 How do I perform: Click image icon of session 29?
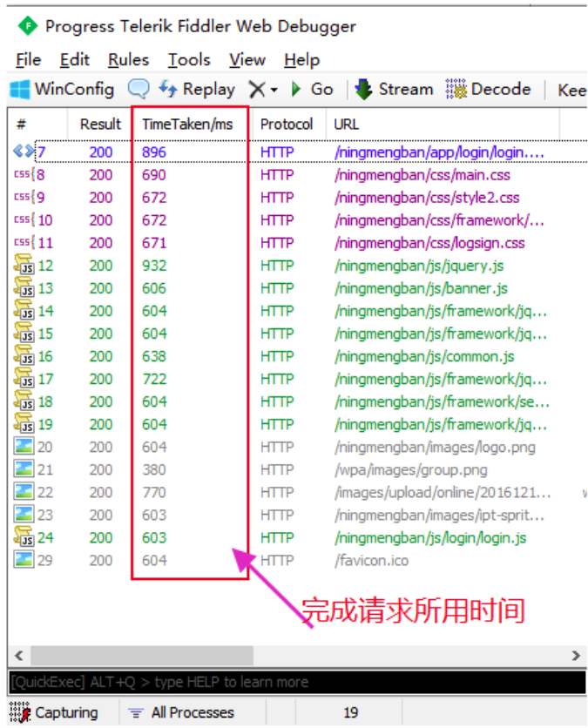24,560
